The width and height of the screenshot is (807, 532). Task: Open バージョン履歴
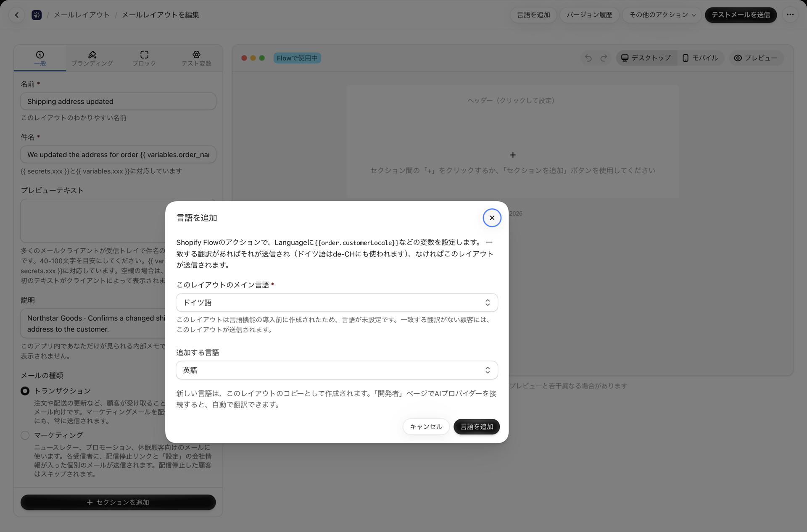589,15
